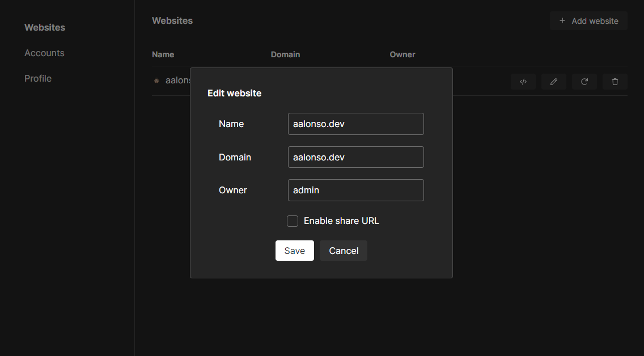644x356 pixels.
Task: Click the plus icon on Add website
Action: [562, 20]
